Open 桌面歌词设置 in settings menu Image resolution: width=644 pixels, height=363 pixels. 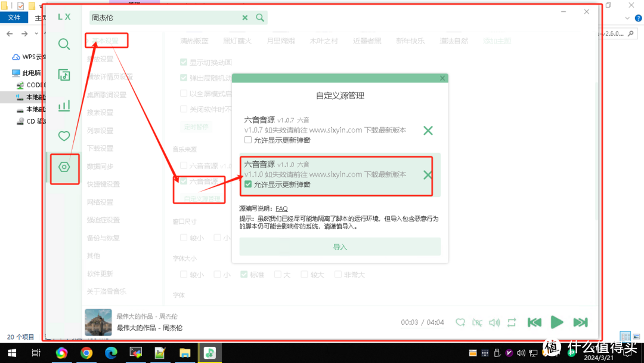tap(107, 94)
